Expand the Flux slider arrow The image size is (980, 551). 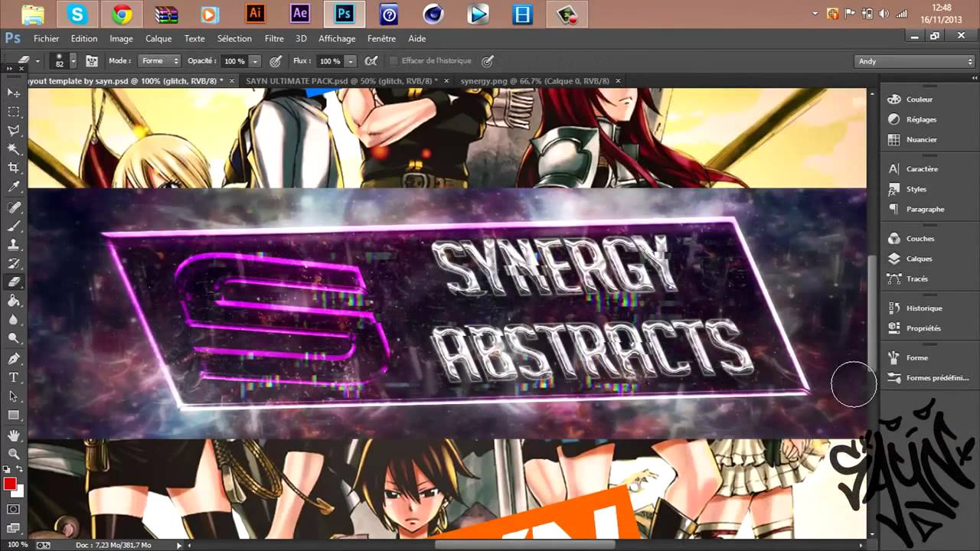coord(351,61)
